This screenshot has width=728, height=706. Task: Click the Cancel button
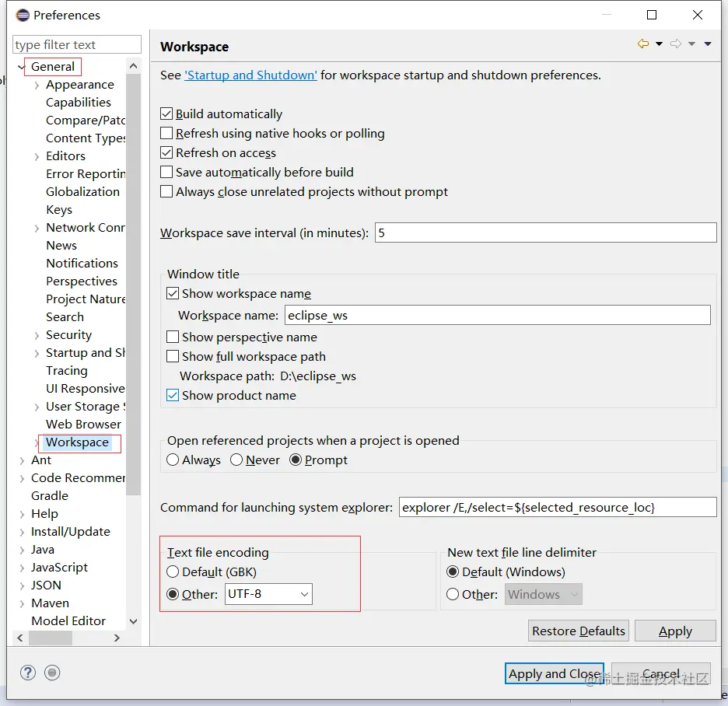(x=660, y=673)
